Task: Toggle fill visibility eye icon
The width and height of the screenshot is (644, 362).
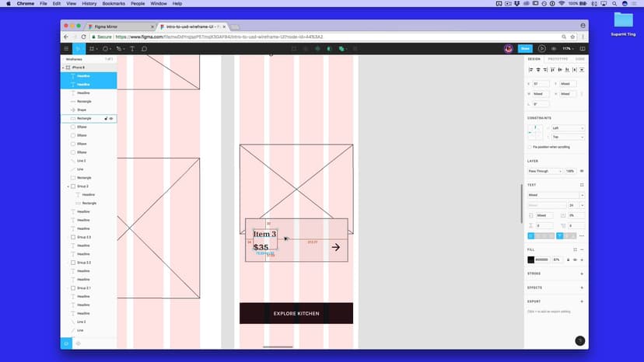Action: click(x=575, y=259)
